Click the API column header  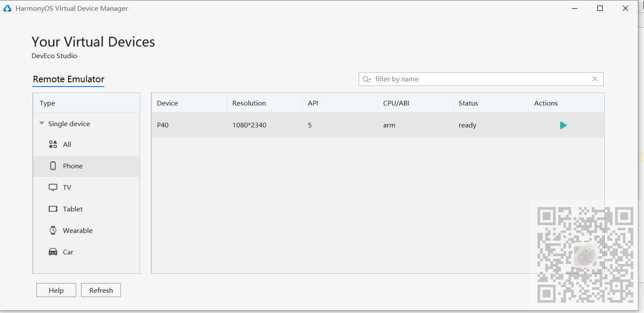(340, 103)
